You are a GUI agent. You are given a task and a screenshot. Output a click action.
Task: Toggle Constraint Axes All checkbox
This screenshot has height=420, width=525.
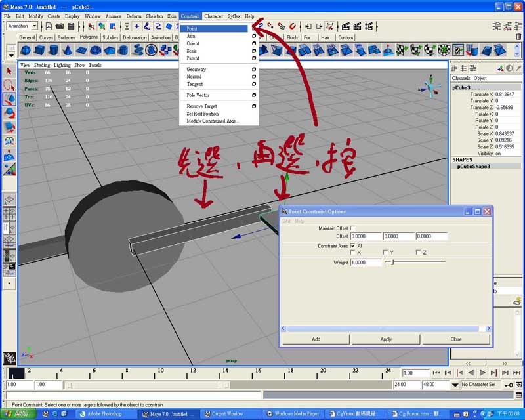pos(352,245)
